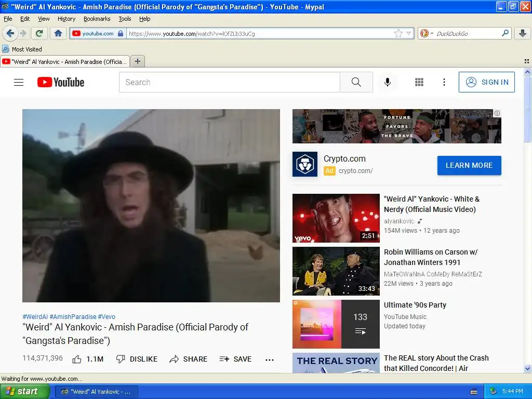
Task: Go back with the browser back arrow
Action: point(10,34)
